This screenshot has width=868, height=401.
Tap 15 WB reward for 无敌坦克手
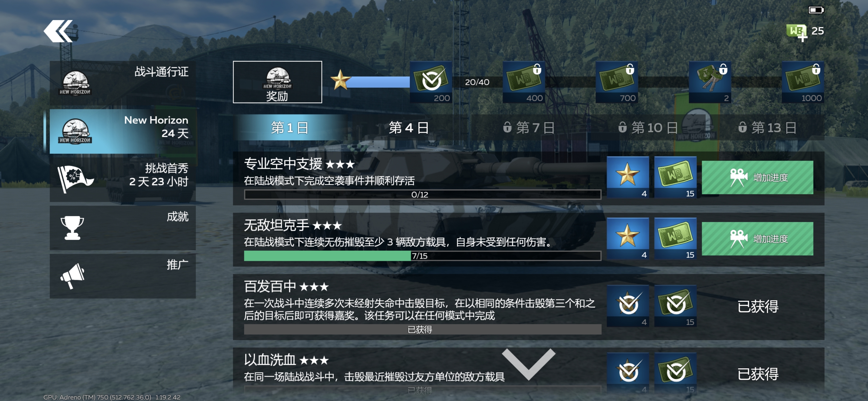click(x=675, y=239)
